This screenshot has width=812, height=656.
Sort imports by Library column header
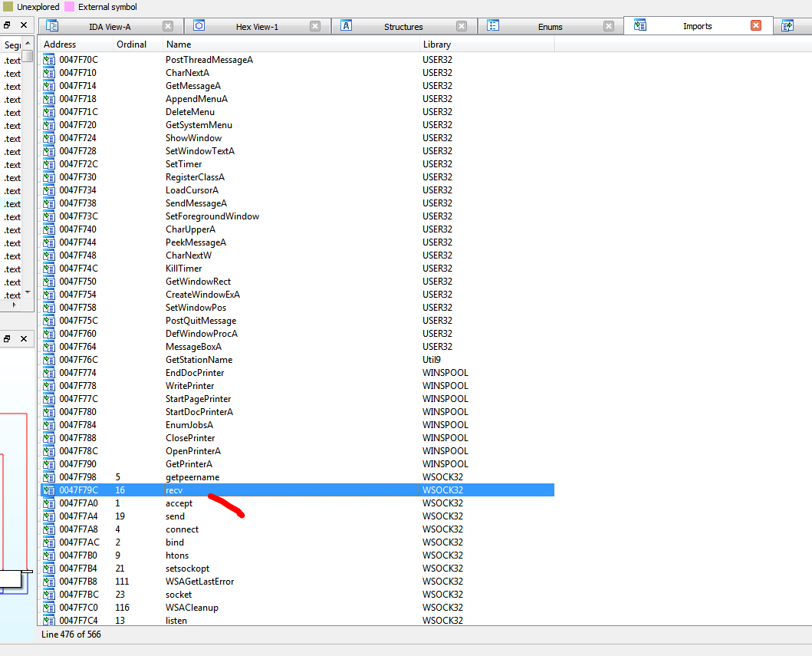[437, 45]
